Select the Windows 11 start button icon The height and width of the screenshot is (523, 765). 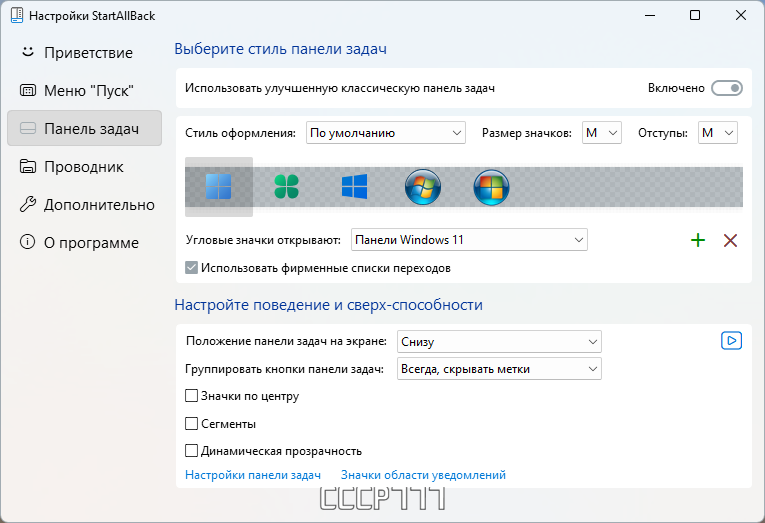pyautogui.click(x=219, y=187)
